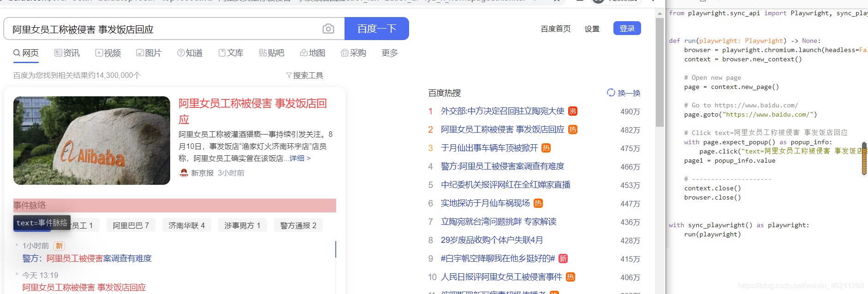Switch to the 图片 tab
Viewport: 868px width, 294px height.
[149, 53]
